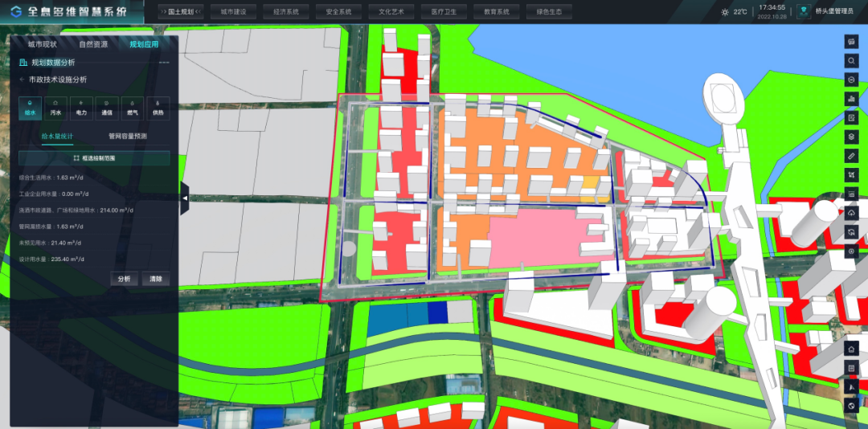868x429 pixels.
Task: Select the crop tool icon
Action: 851,174
